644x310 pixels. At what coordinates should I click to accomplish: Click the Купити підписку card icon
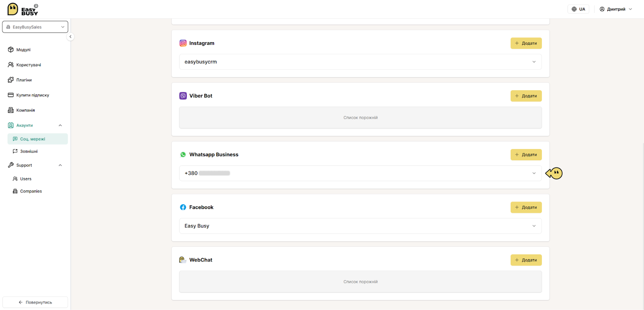coord(11,95)
